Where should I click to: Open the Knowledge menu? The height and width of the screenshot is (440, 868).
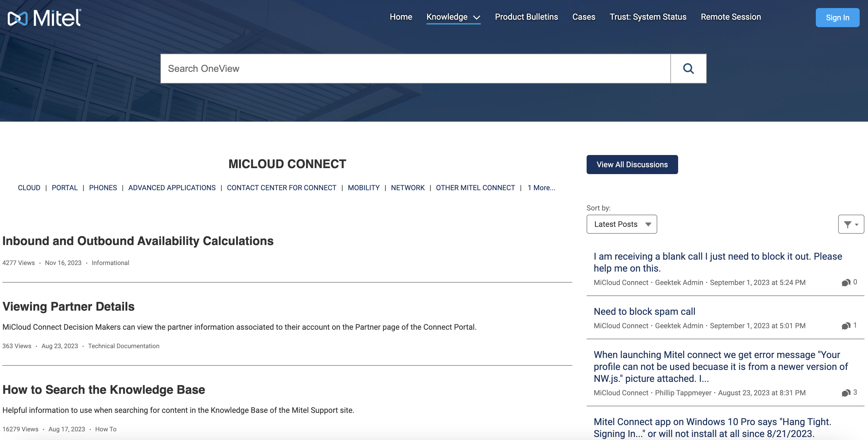pos(447,17)
